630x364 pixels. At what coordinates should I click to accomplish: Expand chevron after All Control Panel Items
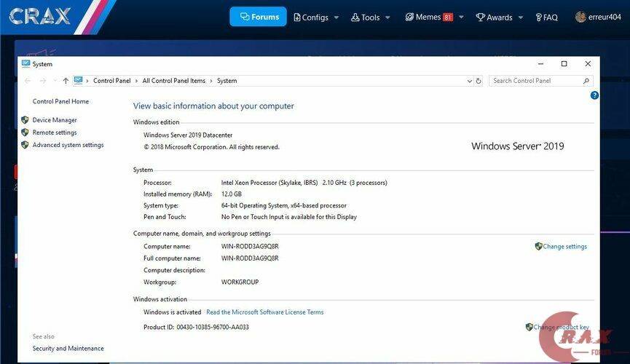point(211,81)
